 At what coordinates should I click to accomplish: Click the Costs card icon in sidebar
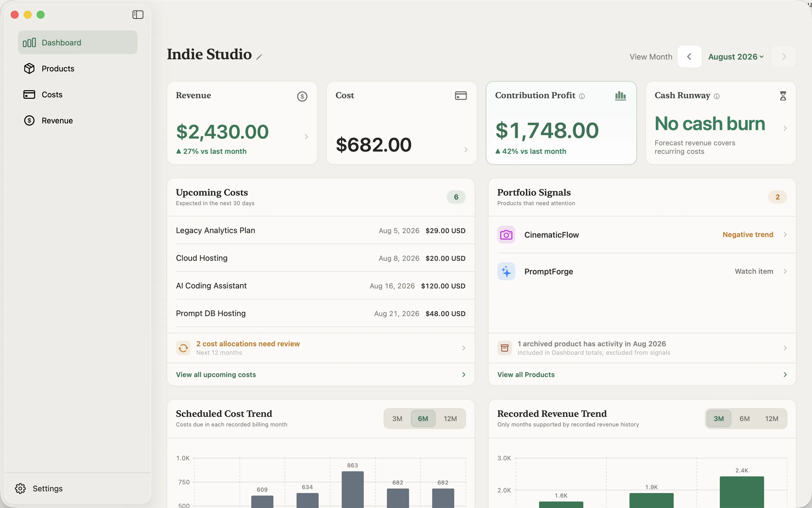coord(29,95)
